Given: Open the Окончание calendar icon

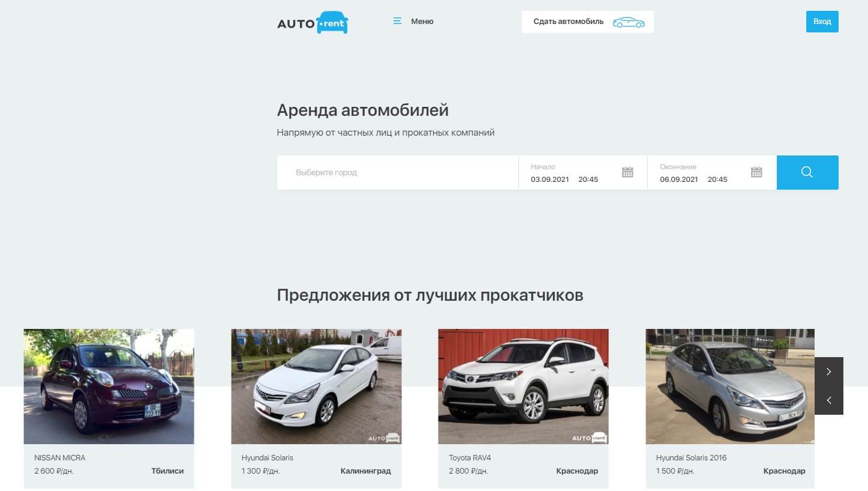Looking at the screenshot, I should pos(756,172).
